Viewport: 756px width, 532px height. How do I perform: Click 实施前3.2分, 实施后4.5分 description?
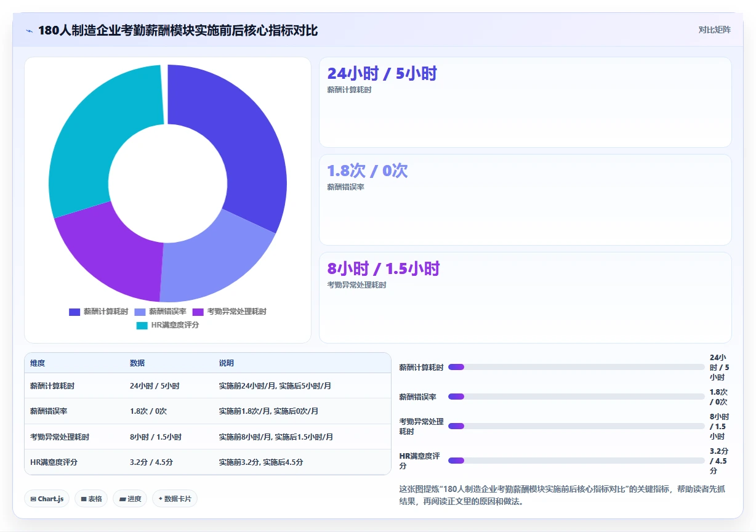coord(261,462)
